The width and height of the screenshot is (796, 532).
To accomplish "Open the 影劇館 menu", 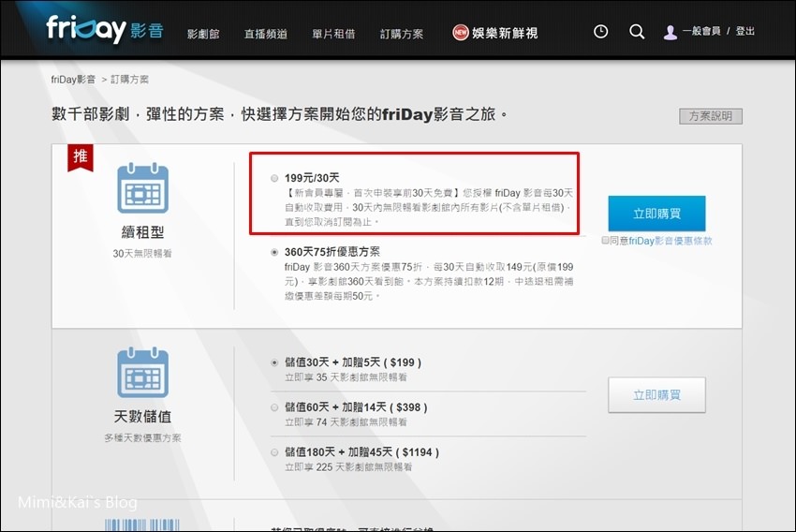I will 203,34.
